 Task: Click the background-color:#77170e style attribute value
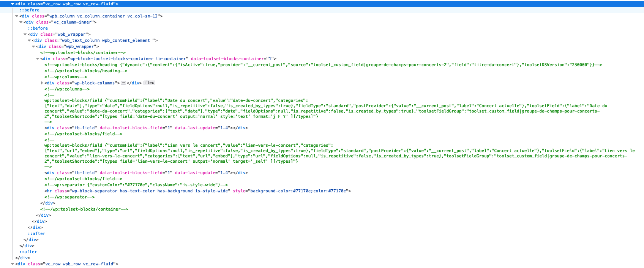pos(298,191)
